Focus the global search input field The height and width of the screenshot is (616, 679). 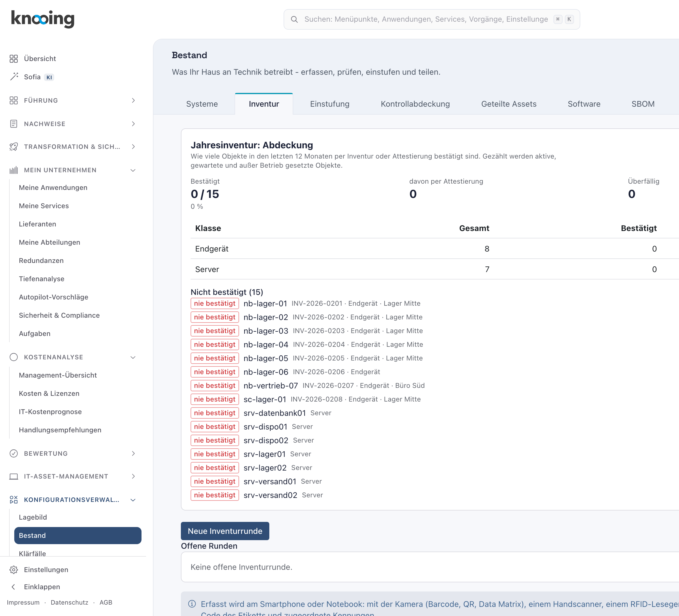click(431, 19)
